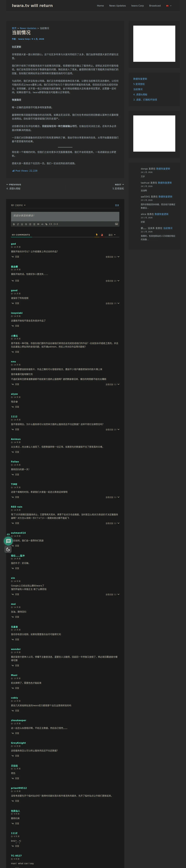The image size is (186, 868).
Task: Click the insert link icon in comment editor
Action: (46, 224)
